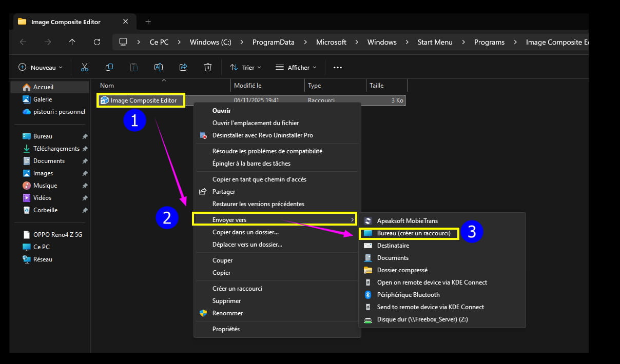Open the new tab plus button

click(148, 22)
